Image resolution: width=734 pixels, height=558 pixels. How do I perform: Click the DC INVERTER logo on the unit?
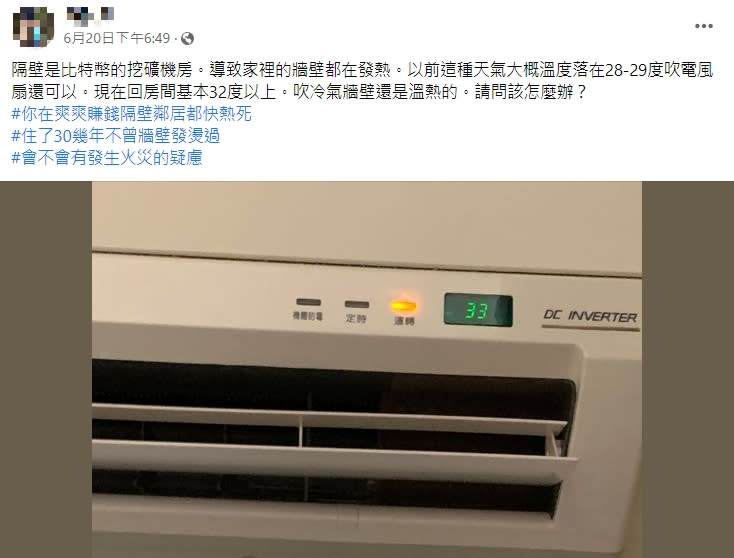(x=590, y=317)
